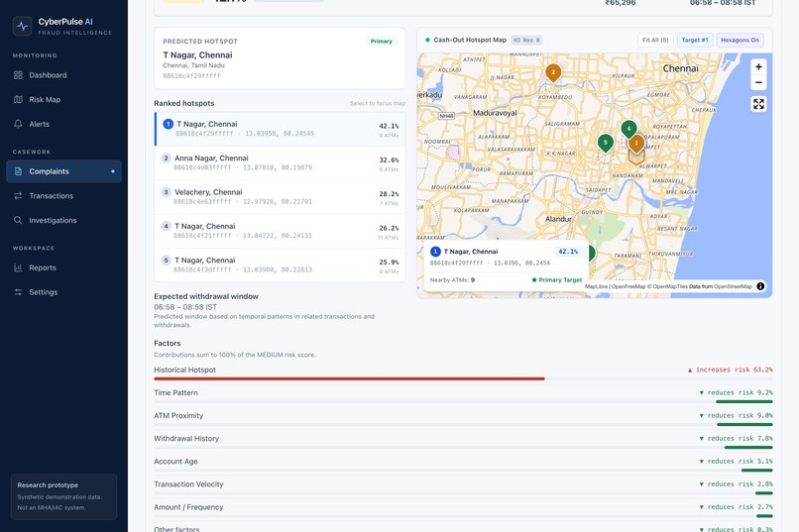Click 'T Nagar, Chennai' predicted hotspot title
This screenshot has height=532, width=799.
[197, 54]
